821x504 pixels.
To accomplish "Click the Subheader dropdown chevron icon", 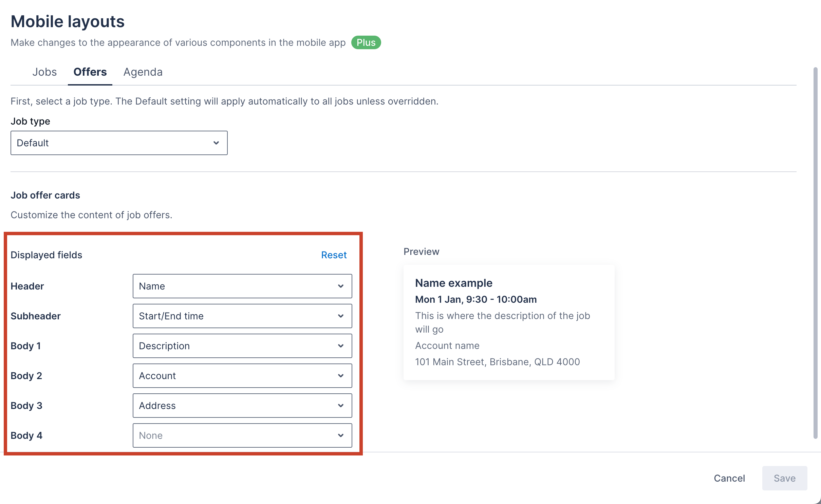I will 341,316.
